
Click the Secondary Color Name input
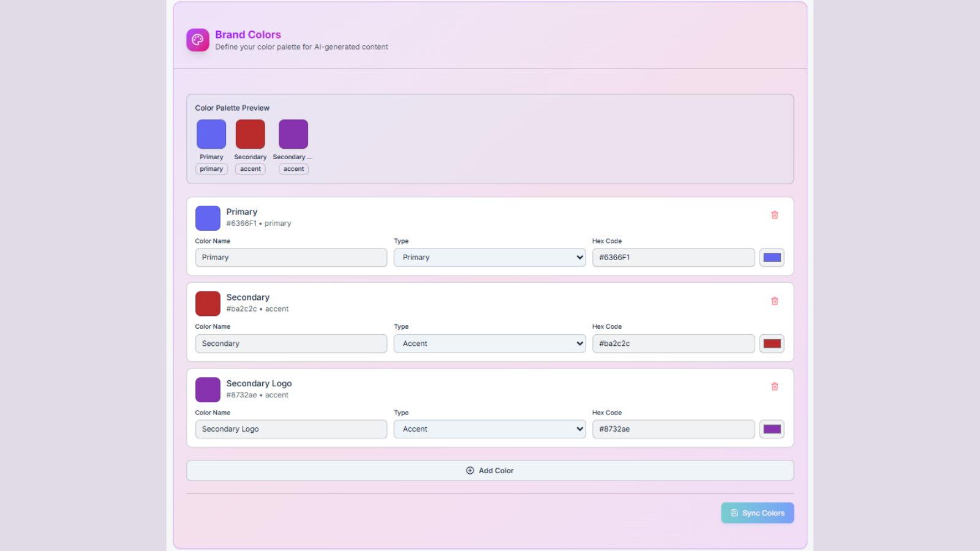point(291,343)
